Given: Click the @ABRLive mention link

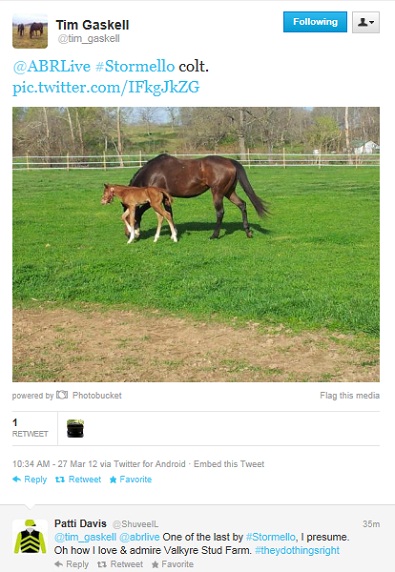Looking at the screenshot, I should pyautogui.click(x=51, y=66).
